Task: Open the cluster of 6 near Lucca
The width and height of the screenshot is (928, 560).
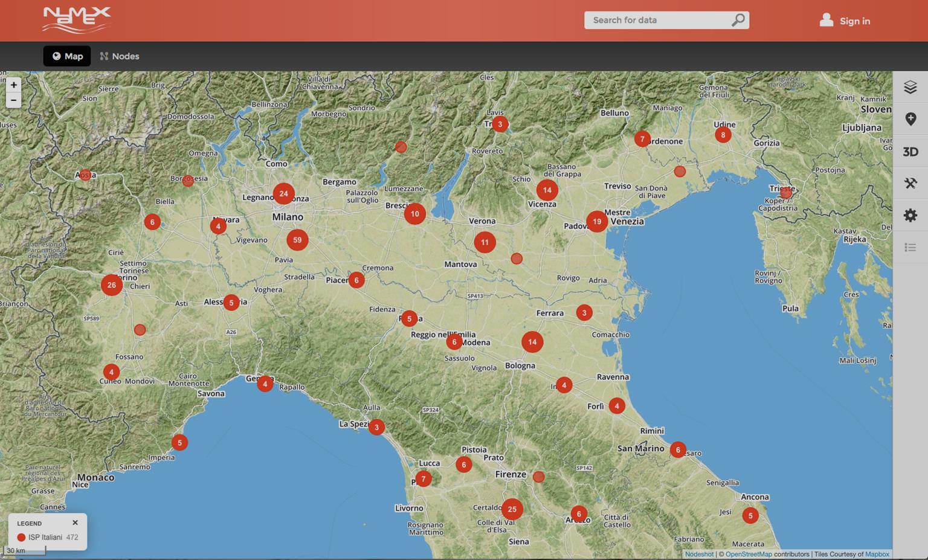Action: click(x=463, y=465)
